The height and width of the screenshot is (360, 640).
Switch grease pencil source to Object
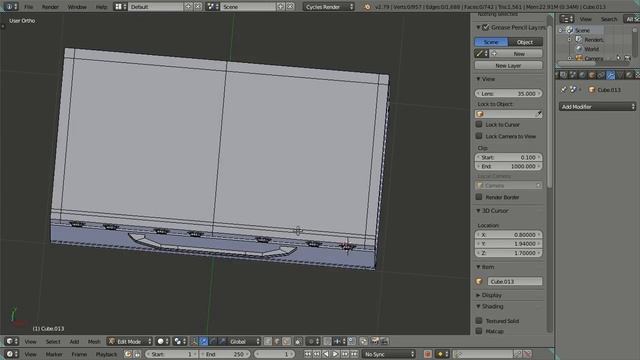click(525, 42)
